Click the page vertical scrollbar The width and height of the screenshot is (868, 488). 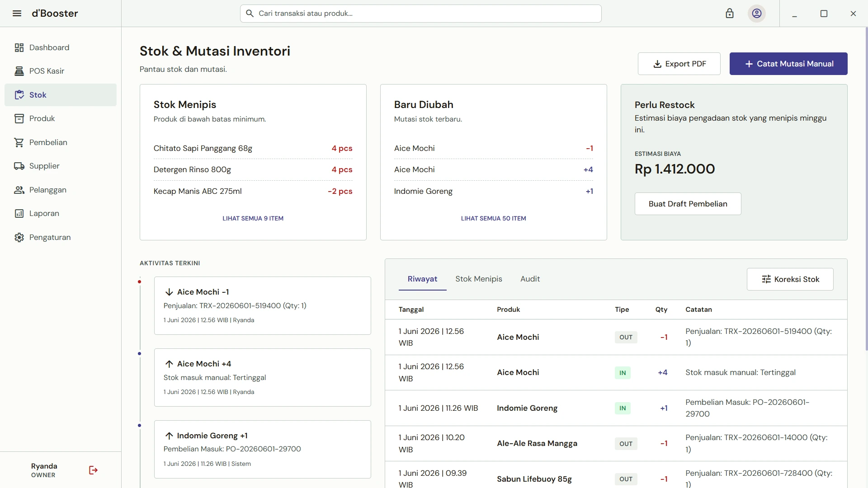(866, 188)
